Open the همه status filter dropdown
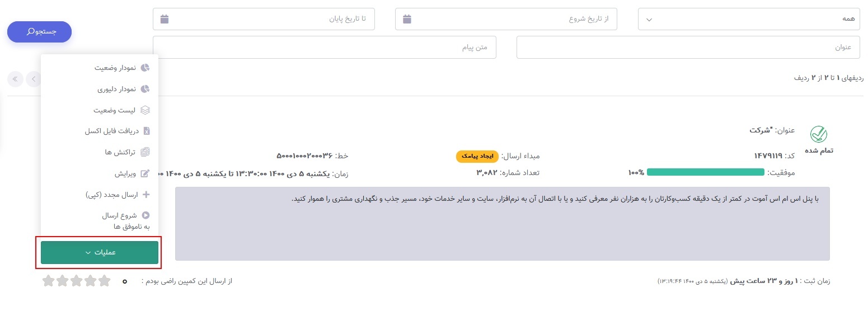Image resolution: width=868 pixels, height=311 pixels. coord(750,19)
